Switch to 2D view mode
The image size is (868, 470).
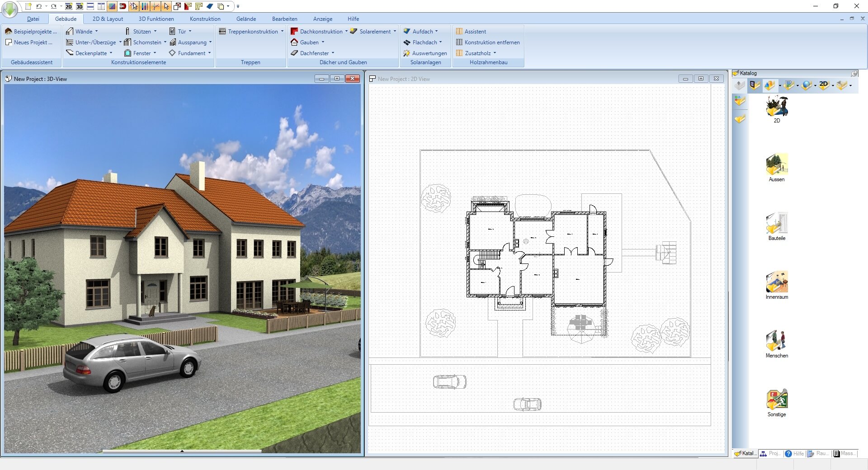pos(69,6)
